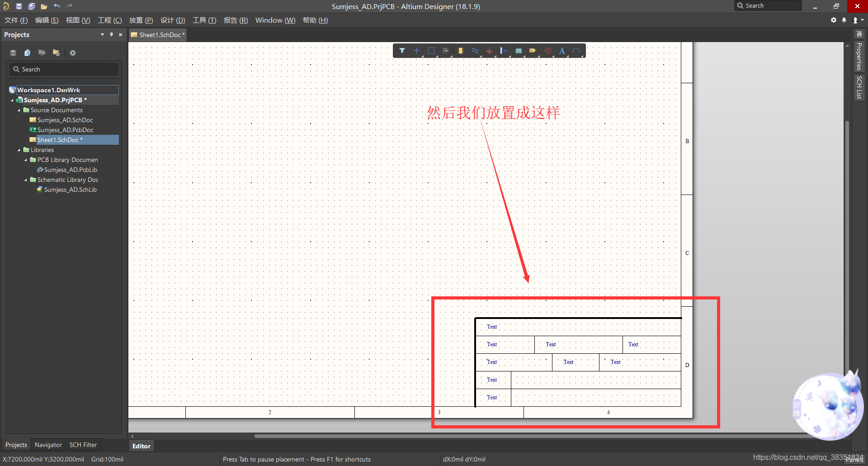This screenshot has width=868, height=466.
Task: Click the notifications bell icon
Action: [844, 20]
